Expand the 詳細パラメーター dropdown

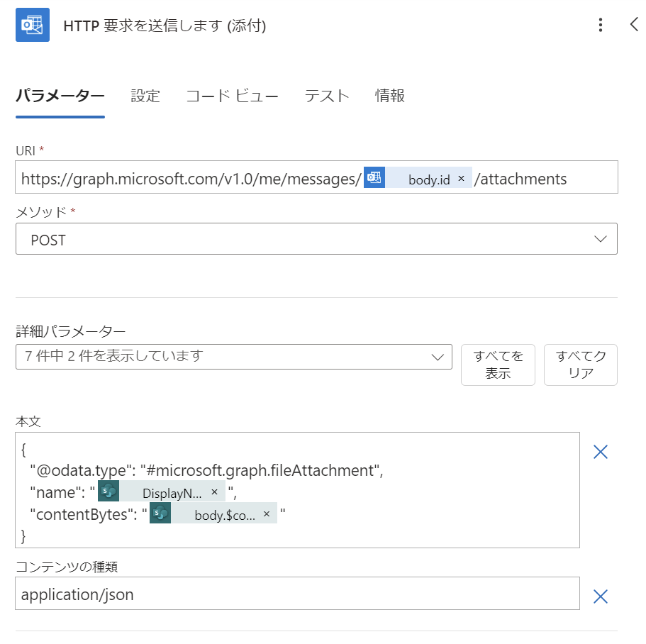pos(233,357)
